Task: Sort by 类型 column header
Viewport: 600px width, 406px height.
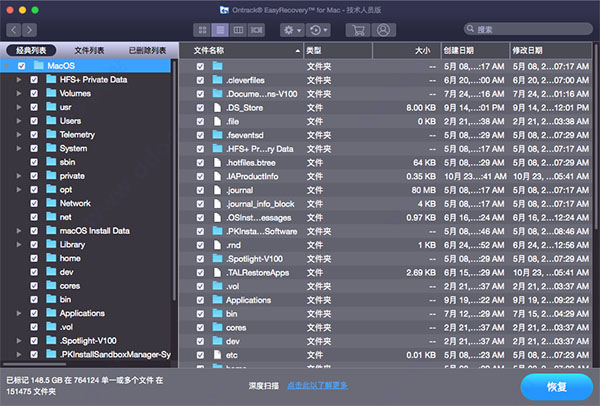Action: [x=338, y=51]
